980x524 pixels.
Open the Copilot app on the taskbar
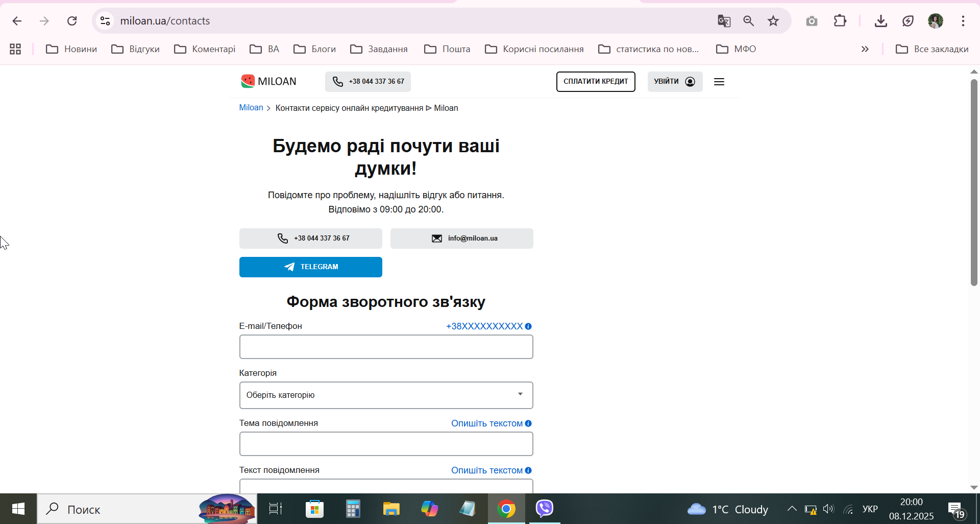coord(430,509)
